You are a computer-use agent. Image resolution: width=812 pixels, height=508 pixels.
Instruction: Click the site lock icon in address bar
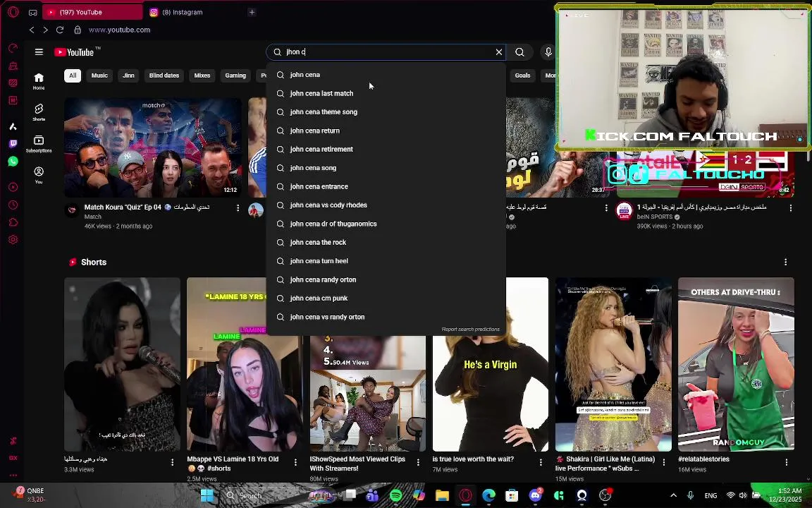pyautogui.click(x=78, y=30)
